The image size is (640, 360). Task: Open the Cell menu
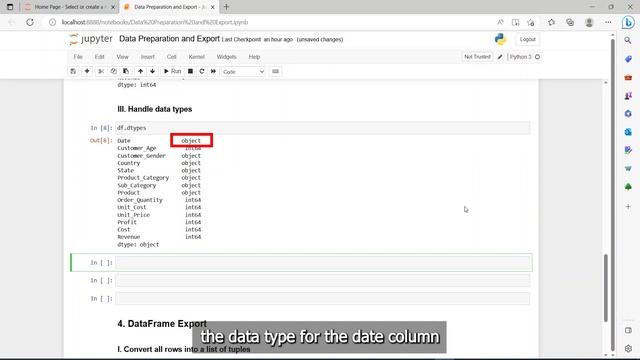tap(171, 57)
